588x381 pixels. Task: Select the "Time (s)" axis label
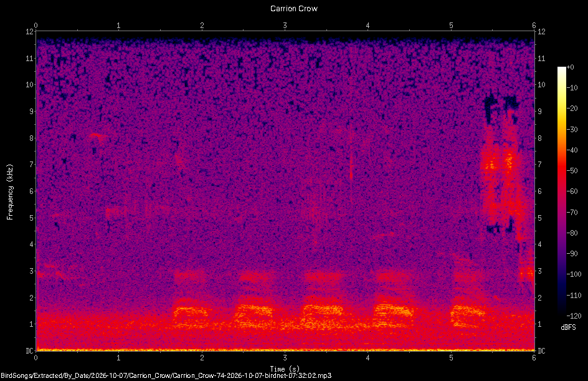pos(285,369)
